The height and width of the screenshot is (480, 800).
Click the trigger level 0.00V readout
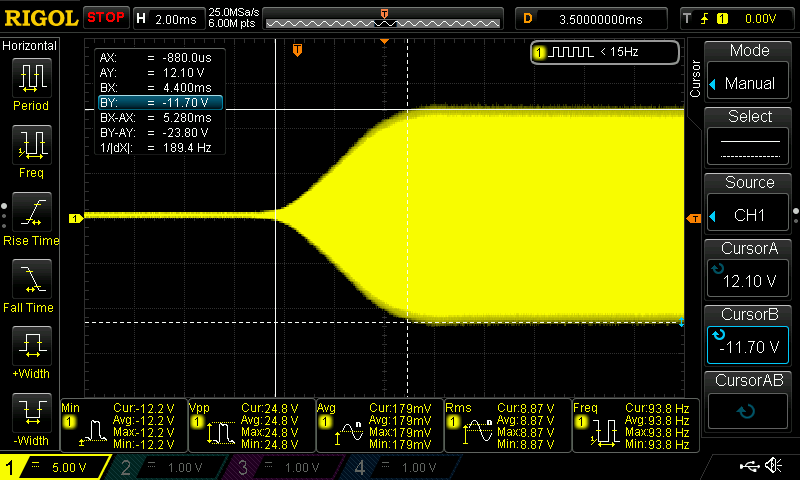coord(760,19)
